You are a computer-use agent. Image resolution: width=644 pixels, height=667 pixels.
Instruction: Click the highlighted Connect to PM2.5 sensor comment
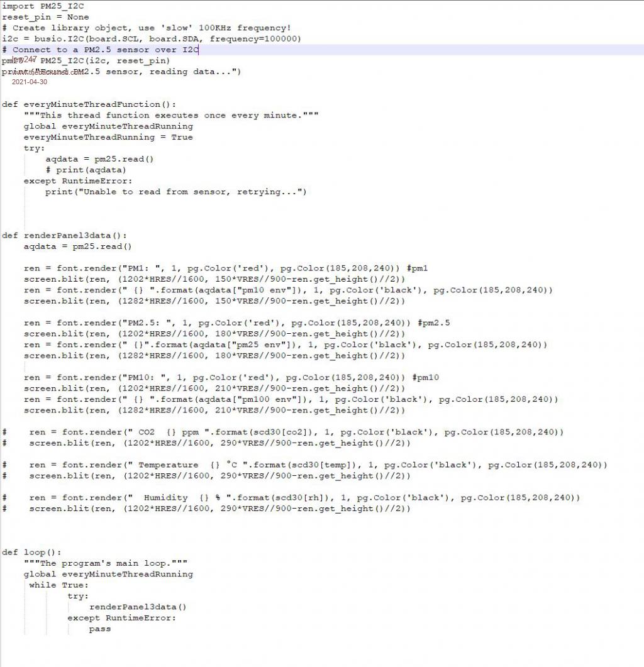[x=101, y=50]
